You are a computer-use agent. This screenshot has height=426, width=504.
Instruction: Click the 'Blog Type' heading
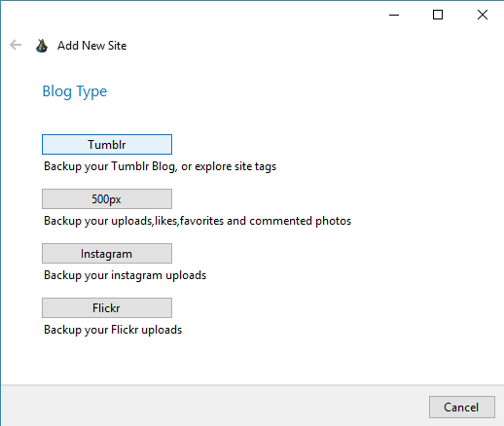click(x=75, y=91)
